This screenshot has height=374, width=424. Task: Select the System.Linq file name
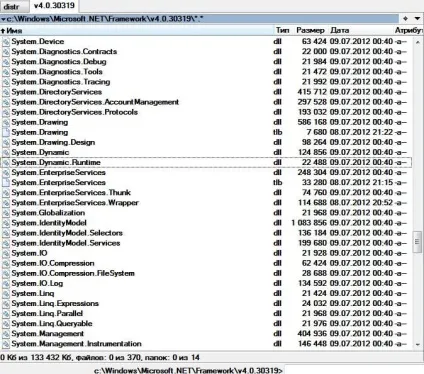(x=33, y=293)
